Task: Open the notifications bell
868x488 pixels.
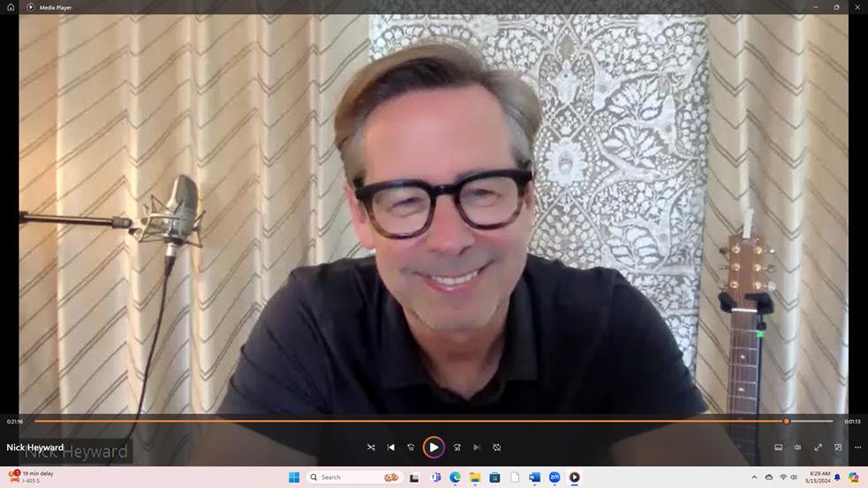Action: [x=838, y=477]
